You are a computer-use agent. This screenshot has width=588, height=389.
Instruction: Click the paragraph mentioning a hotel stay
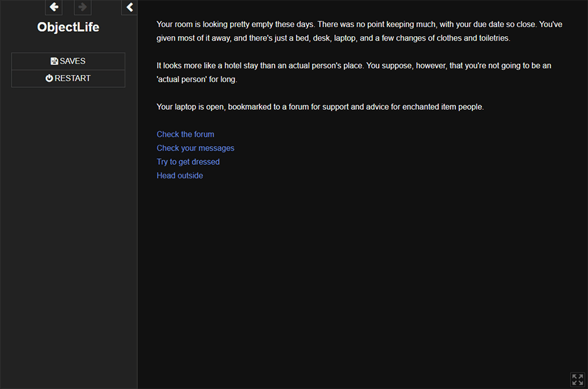(x=353, y=72)
